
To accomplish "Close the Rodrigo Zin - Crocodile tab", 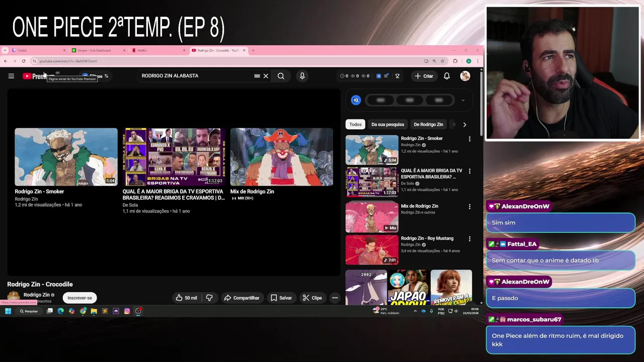I will click(x=244, y=50).
